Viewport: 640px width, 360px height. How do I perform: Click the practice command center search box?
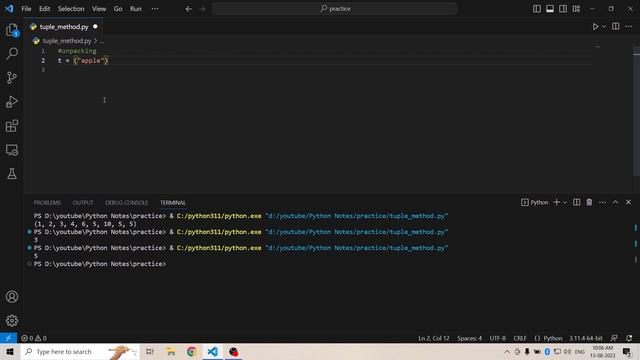334,9
